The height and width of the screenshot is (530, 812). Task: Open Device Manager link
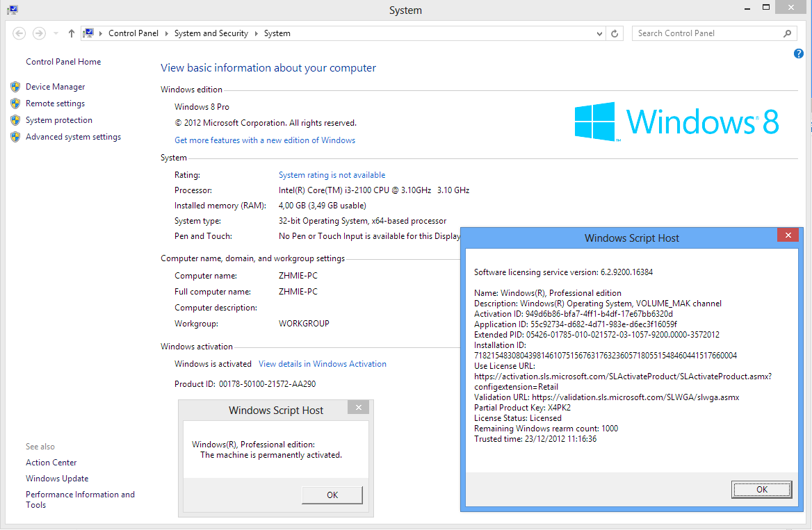[x=56, y=87]
